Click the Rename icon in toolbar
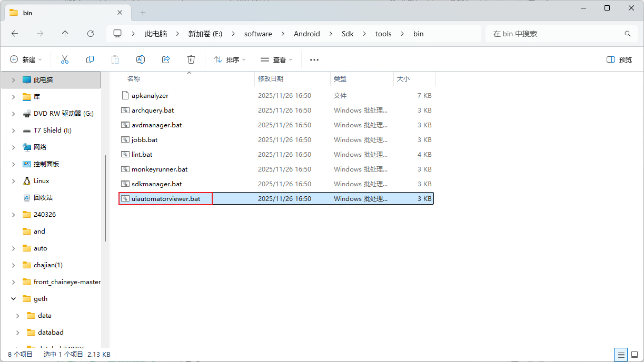Screen dimensions: 644x362 click(141, 59)
